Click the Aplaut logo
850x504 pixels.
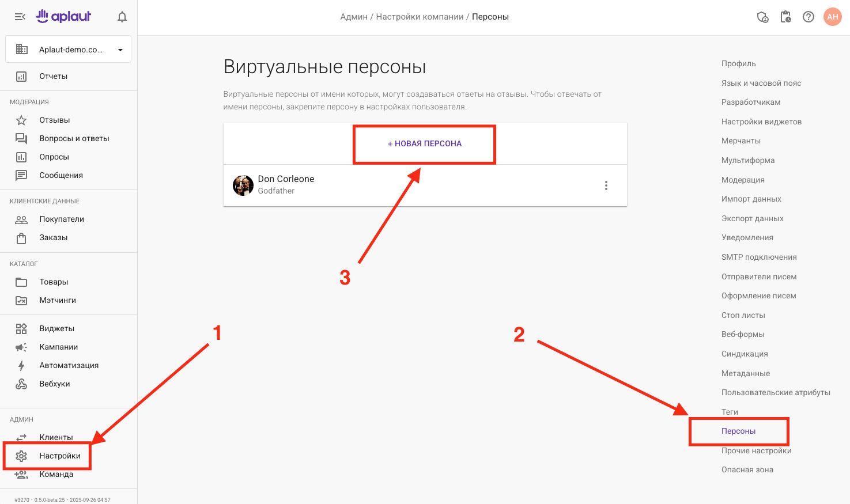[x=63, y=16]
